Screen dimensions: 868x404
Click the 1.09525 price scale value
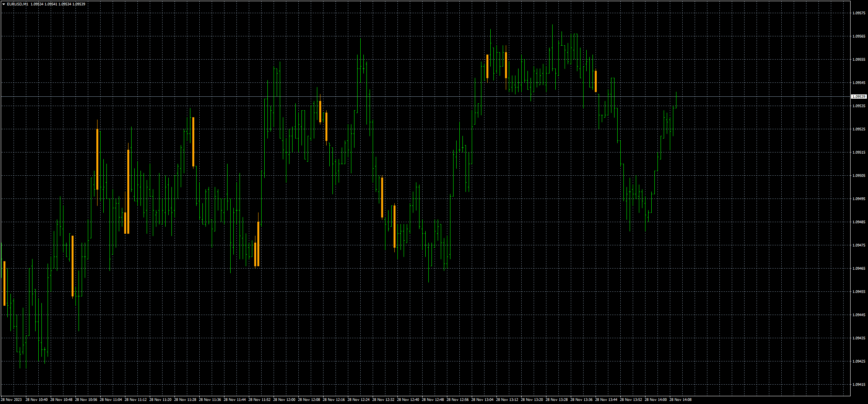click(x=859, y=129)
